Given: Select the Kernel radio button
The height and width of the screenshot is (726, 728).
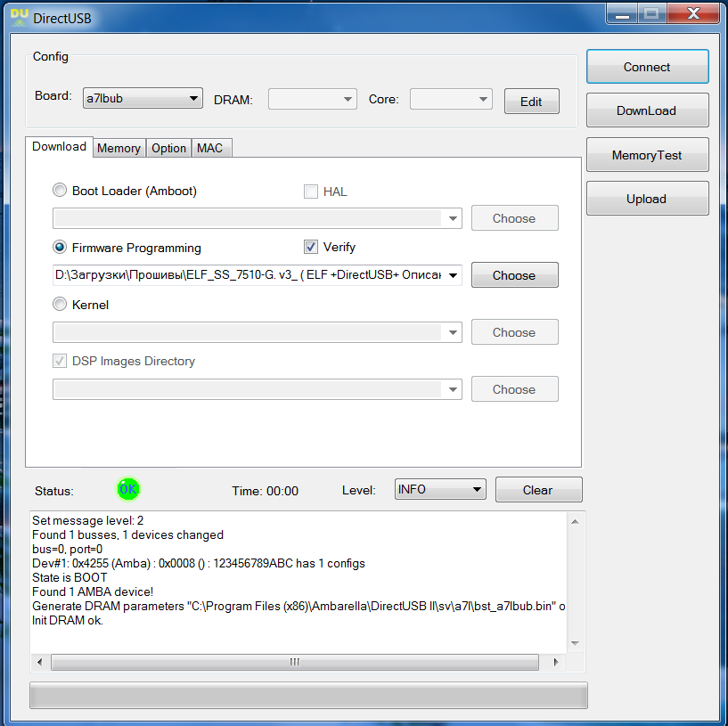Looking at the screenshot, I should click(61, 305).
